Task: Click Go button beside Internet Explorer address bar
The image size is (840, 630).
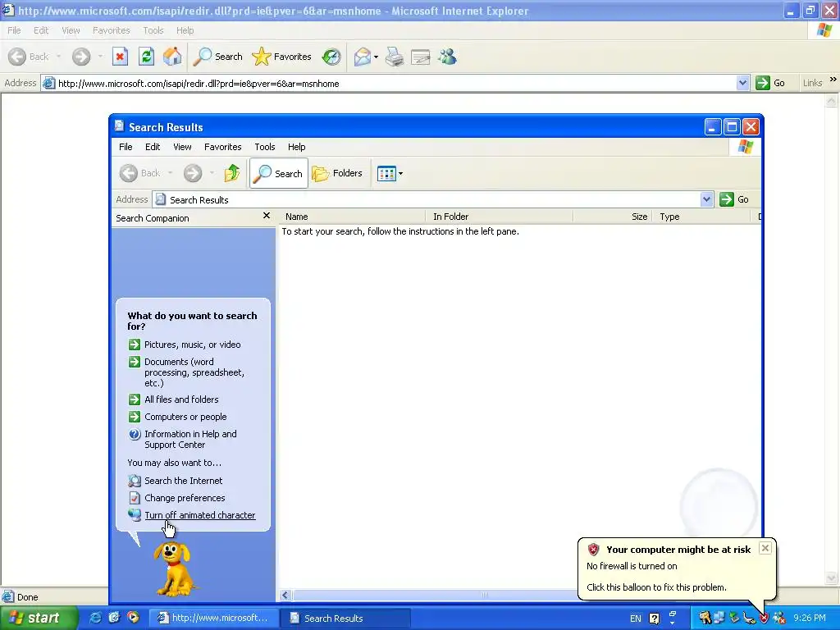Action: point(770,83)
